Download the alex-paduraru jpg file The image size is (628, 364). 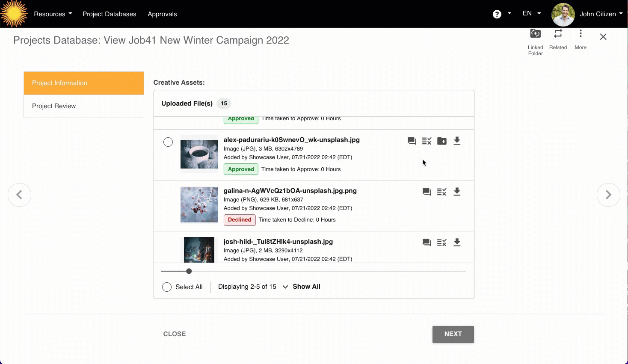[457, 141]
